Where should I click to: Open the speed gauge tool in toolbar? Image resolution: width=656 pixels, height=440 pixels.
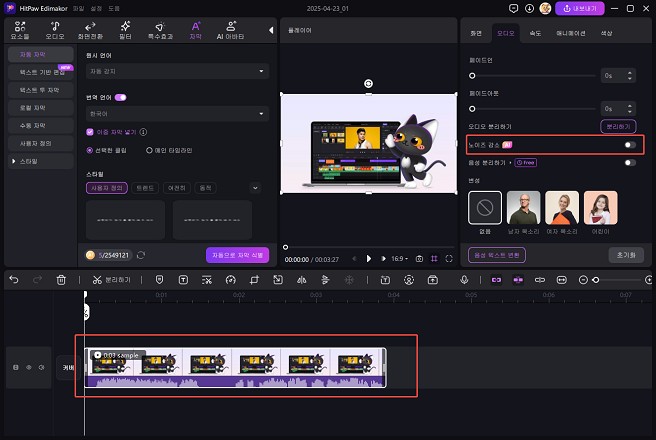point(231,280)
